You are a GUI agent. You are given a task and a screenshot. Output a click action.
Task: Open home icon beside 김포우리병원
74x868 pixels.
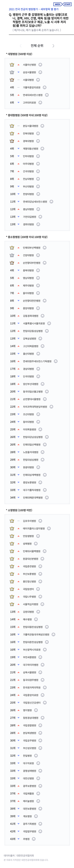pyautogui.click(x=40, y=521)
